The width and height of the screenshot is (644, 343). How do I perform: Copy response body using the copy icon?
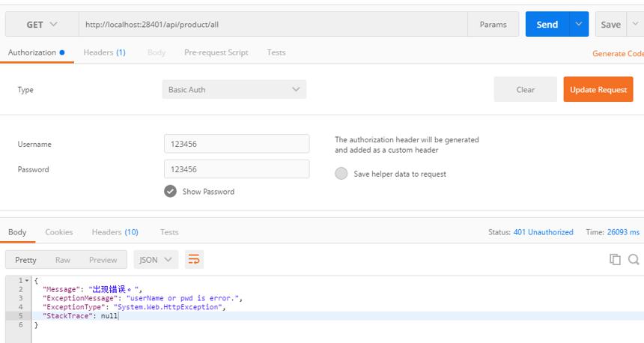[x=615, y=259]
